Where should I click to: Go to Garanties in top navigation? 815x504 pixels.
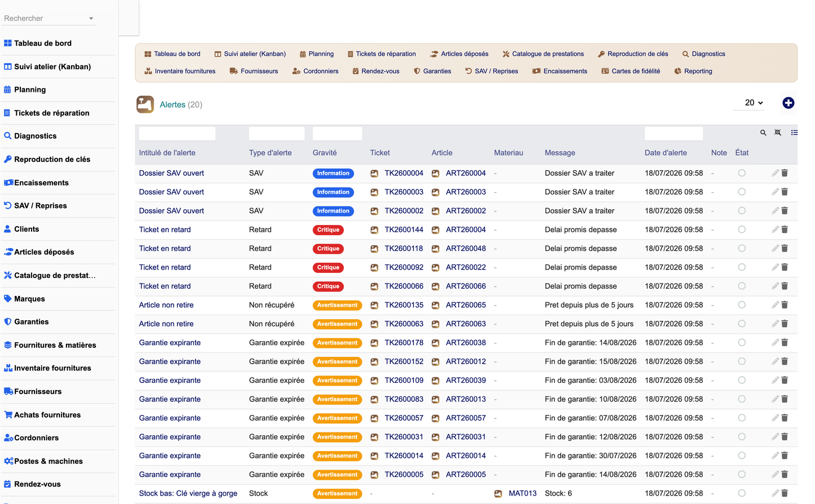pos(433,71)
